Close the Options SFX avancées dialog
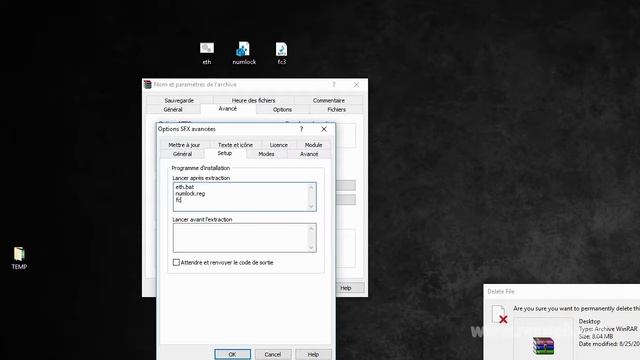640x360 pixels. point(324,129)
